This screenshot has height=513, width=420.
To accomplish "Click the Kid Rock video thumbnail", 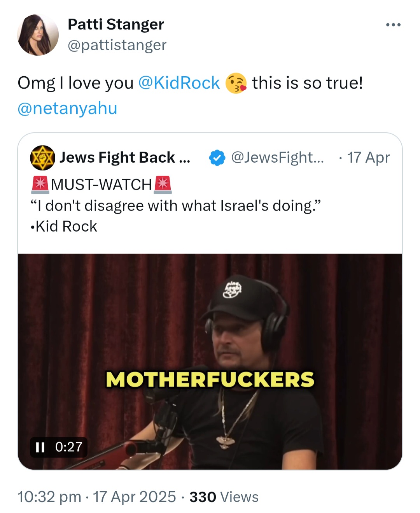I will coord(210,362).
